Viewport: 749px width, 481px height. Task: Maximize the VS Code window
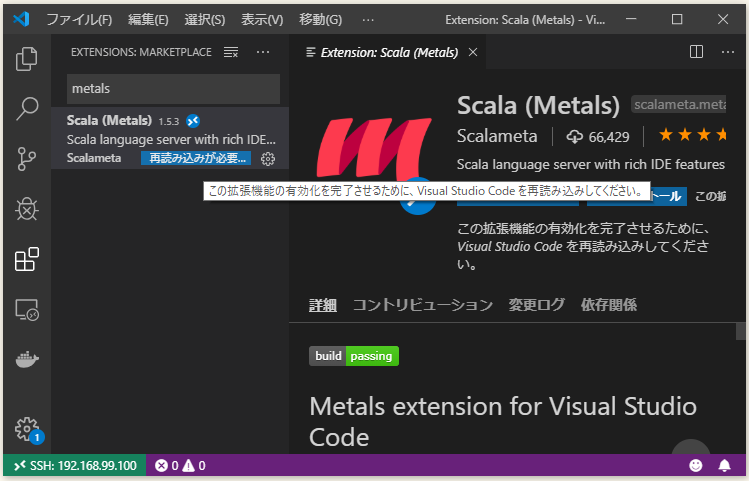coord(677,19)
